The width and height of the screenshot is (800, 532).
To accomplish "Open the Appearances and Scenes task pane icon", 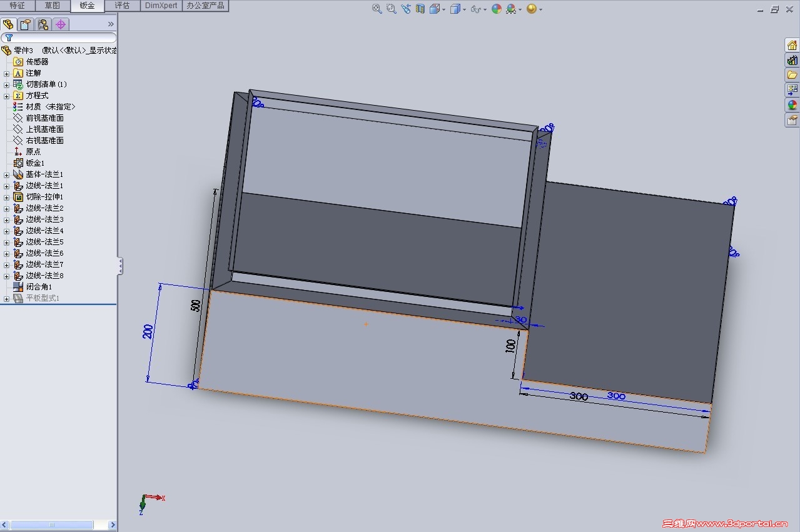I will point(792,105).
